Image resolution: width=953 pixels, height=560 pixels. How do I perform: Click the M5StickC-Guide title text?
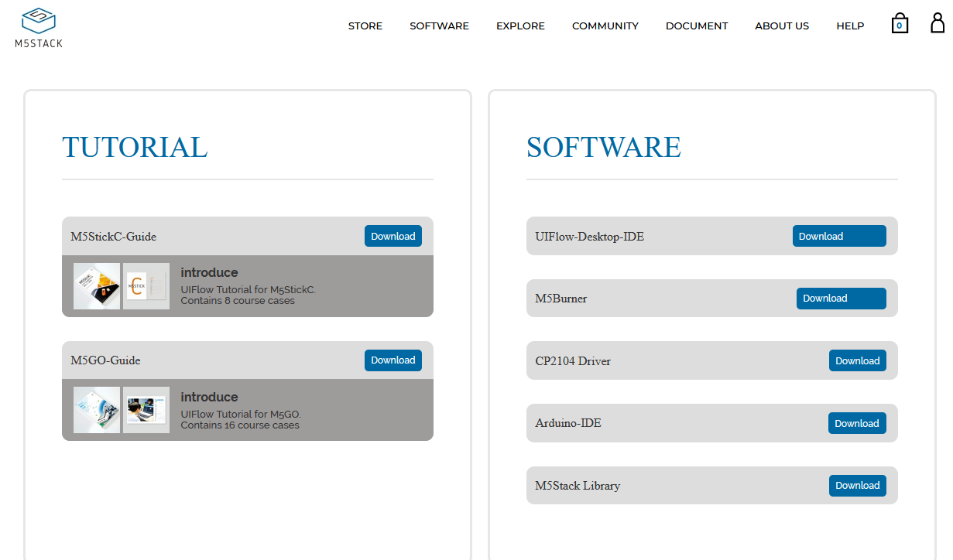(x=114, y=237)
